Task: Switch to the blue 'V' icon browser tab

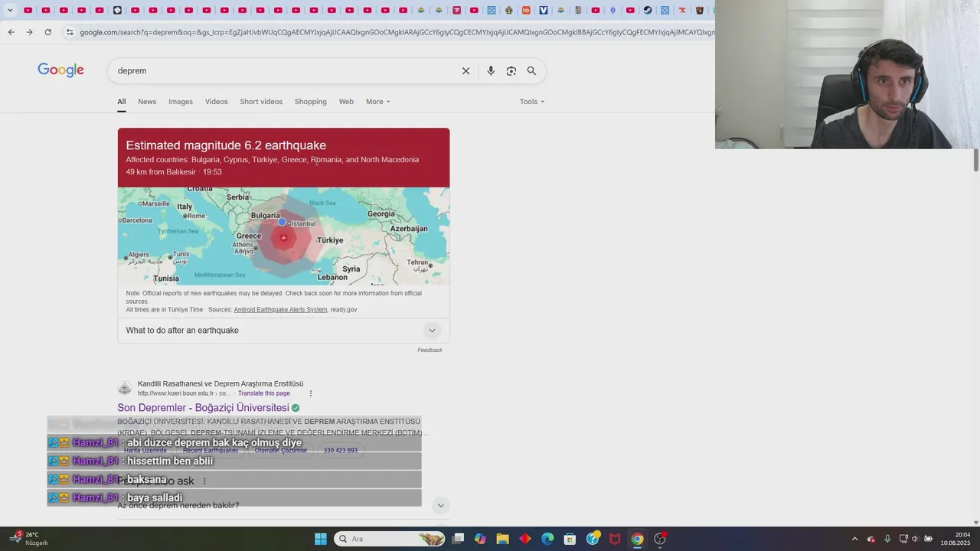Action: point(544,10)
